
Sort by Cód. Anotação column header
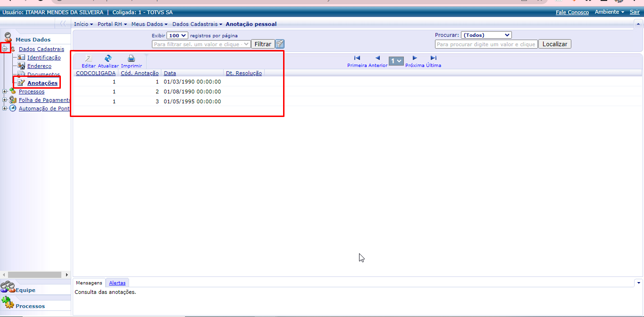[140, 73]
